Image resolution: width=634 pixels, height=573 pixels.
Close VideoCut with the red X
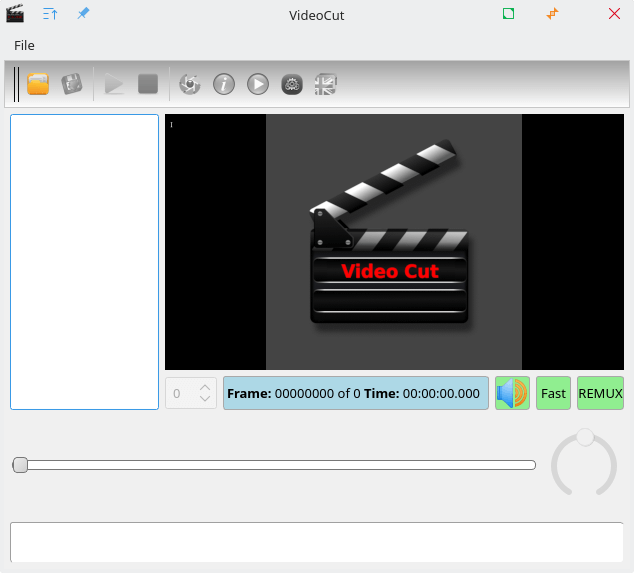614,14
